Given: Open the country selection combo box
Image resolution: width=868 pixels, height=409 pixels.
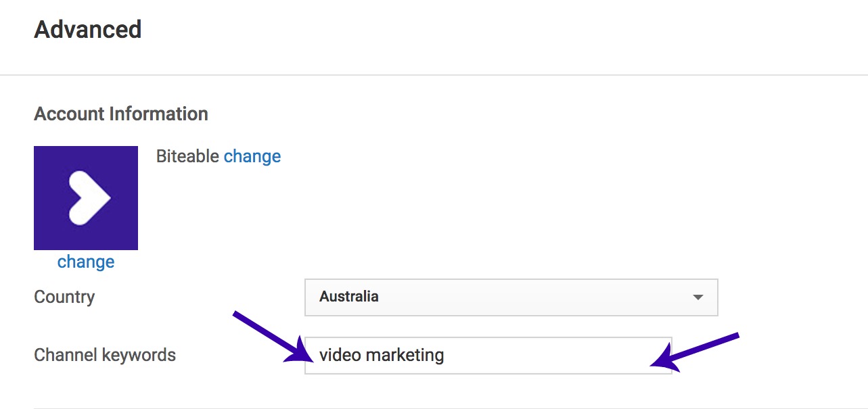Looking at the screenshot, I should click(511, 297).
